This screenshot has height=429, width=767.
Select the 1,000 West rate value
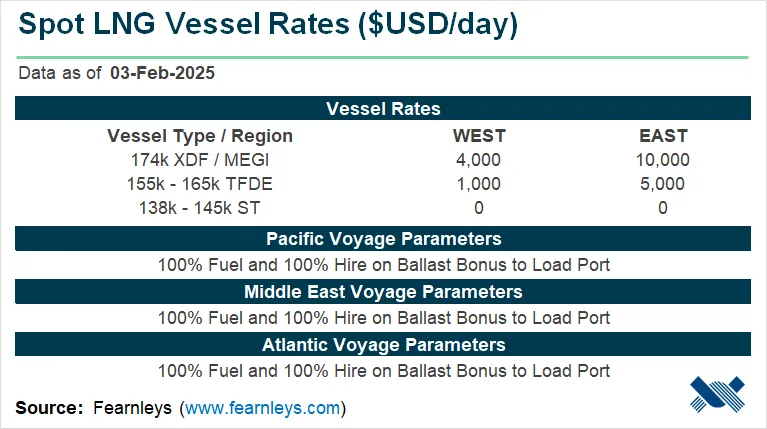[479, 184]
